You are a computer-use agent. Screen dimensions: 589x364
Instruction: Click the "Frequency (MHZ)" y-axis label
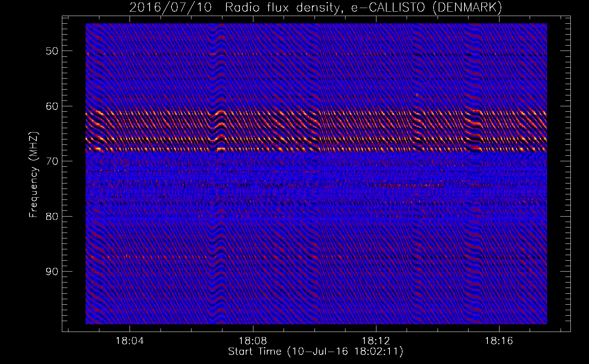(x=33, y=175)
